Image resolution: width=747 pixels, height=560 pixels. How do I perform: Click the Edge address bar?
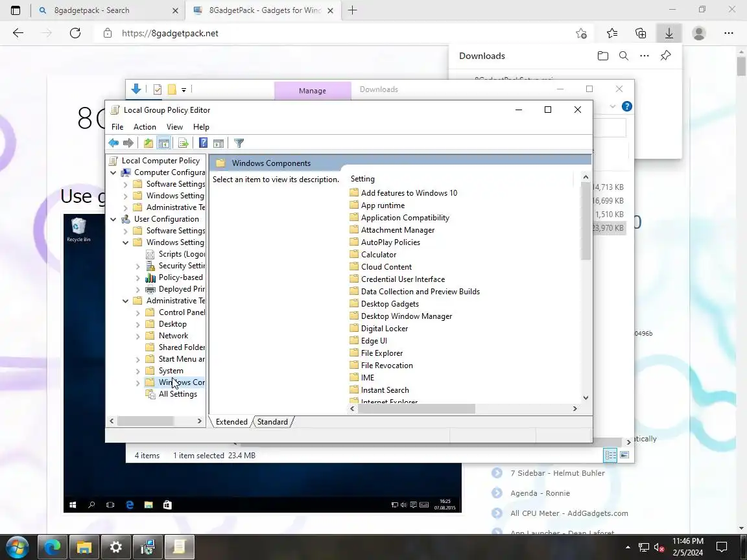343,33
